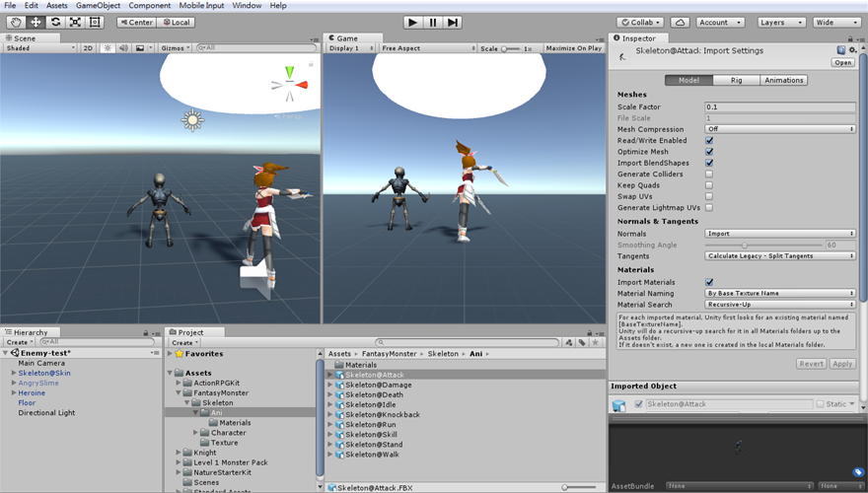This screenshot has height=493, width=868.
Task: Select the Hand tool in toolbar
Action: [15, 22]
